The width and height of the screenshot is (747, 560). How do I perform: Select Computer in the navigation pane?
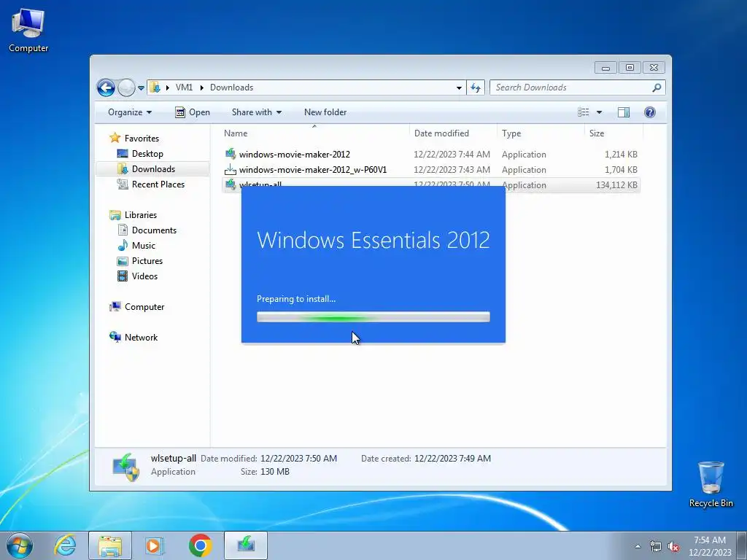click(144, 307)
